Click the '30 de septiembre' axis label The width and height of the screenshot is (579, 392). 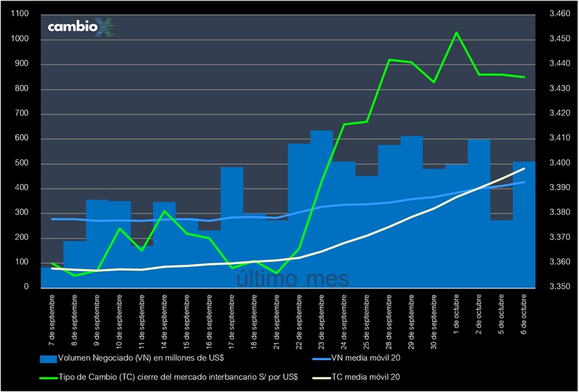point(435,322)
